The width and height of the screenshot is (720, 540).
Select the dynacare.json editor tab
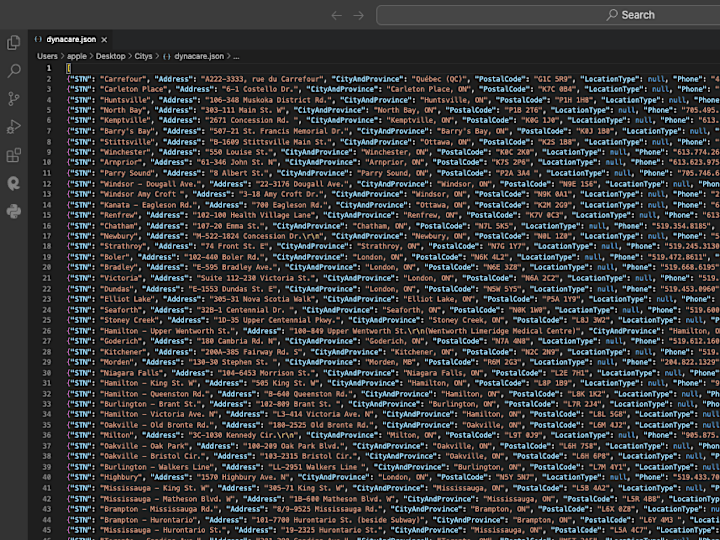71,39
